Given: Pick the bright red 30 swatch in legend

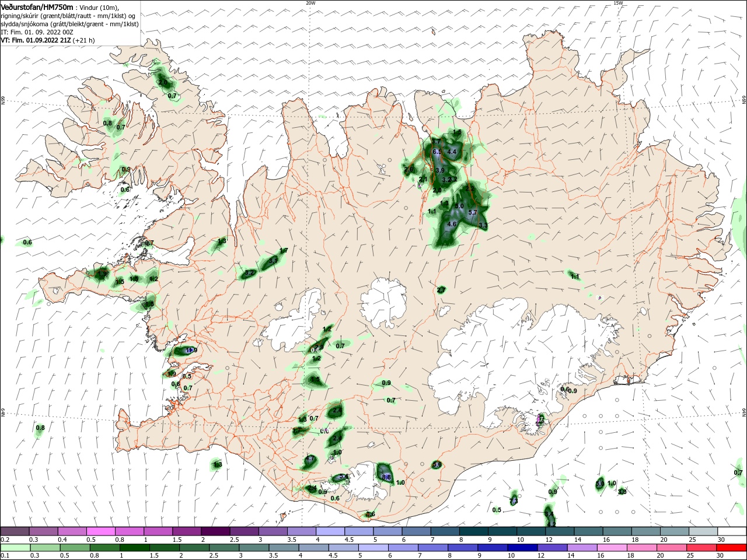Looking at the screenshot, I should pyautogui.click(x=732, y=548).
